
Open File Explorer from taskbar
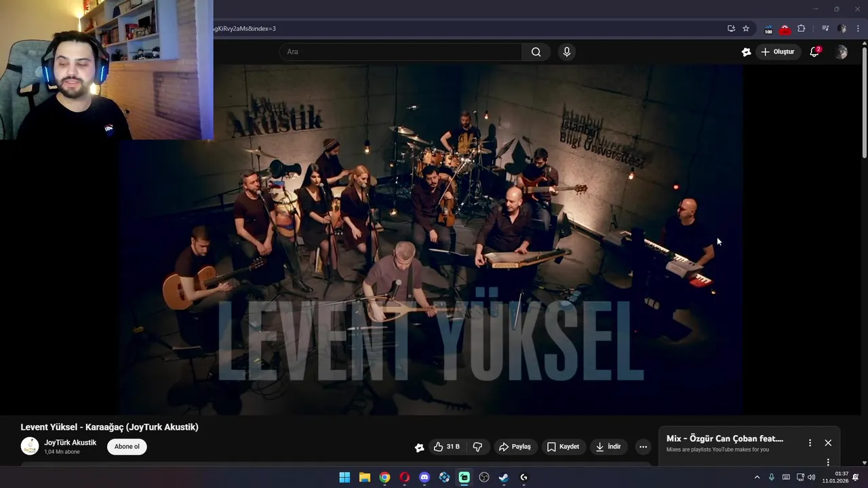click(x=364, y=477)
